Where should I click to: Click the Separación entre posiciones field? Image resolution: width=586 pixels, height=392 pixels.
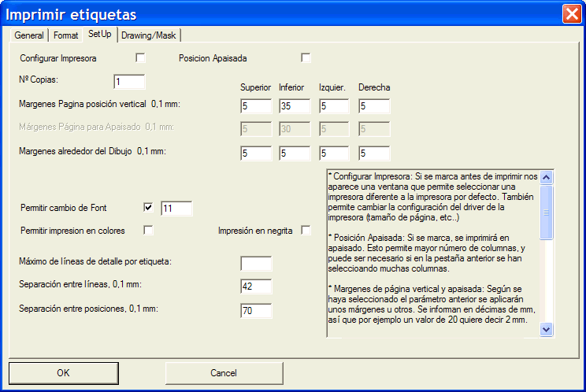(x=256, y=311)
